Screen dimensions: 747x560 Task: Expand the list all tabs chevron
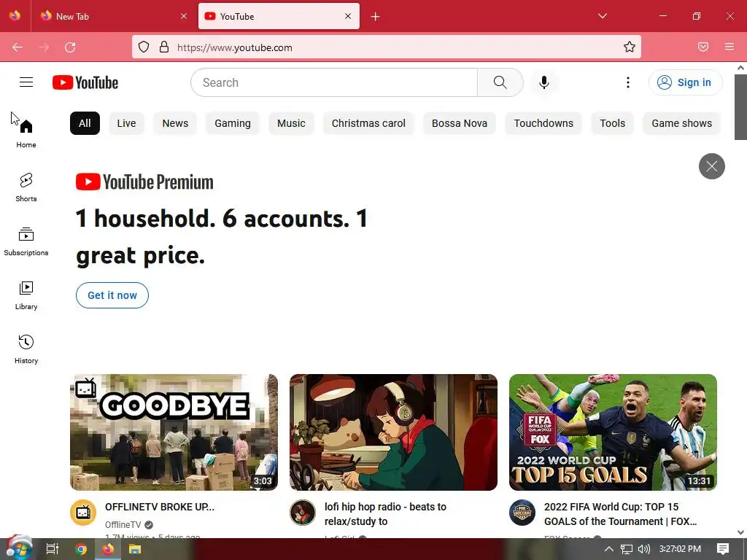click(602, 16)
